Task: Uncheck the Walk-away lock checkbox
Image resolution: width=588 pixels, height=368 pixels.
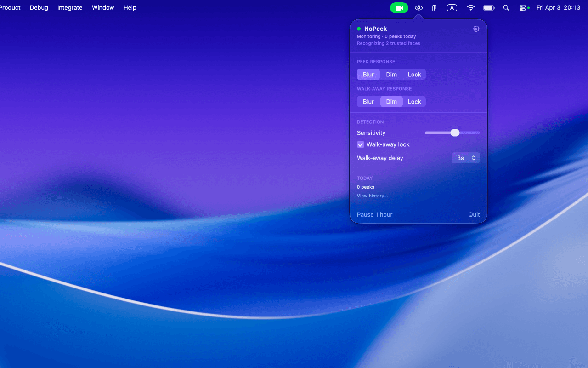Action: 361,144
